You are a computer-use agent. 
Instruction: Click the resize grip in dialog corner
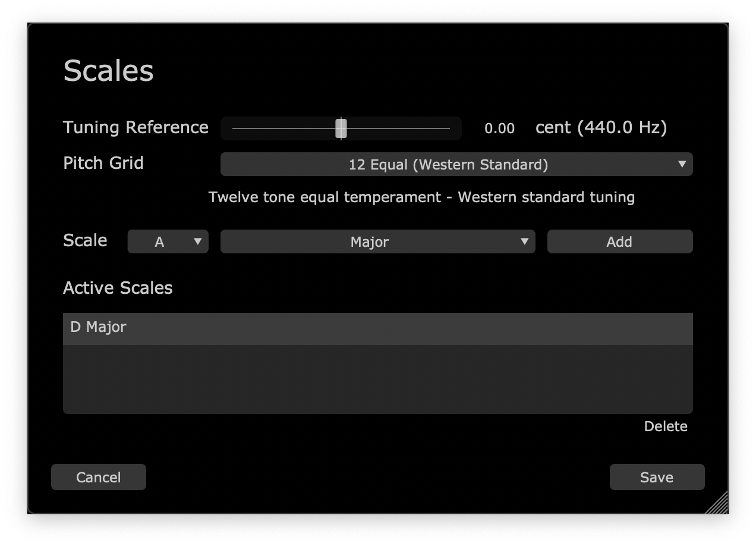tap(718, 503)
